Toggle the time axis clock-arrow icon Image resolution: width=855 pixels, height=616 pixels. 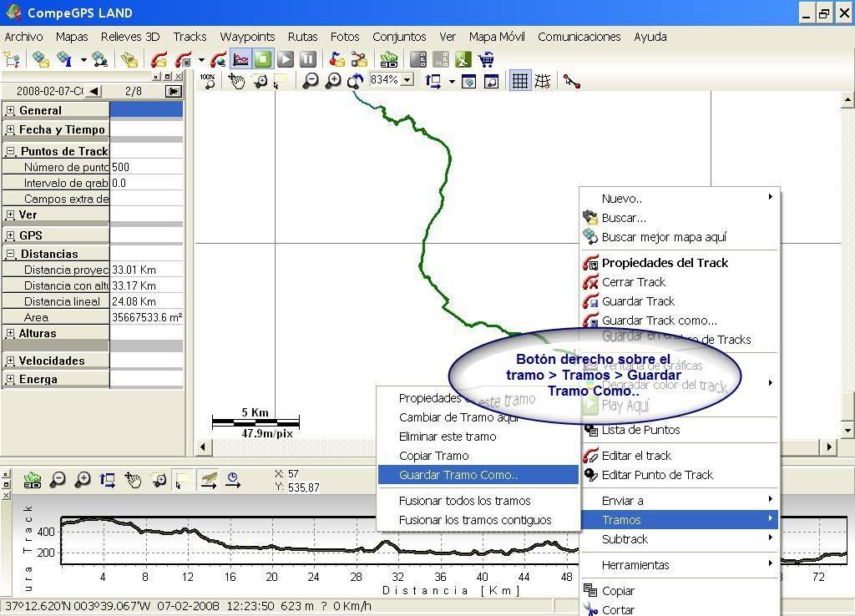(234, 480)
